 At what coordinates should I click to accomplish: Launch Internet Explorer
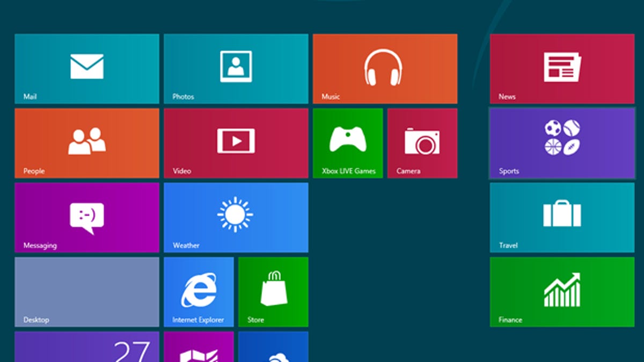coord(199,292)
